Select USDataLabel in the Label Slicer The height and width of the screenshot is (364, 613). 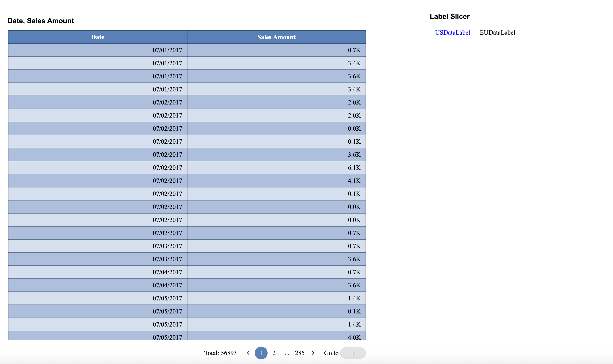tap(453, 32)
